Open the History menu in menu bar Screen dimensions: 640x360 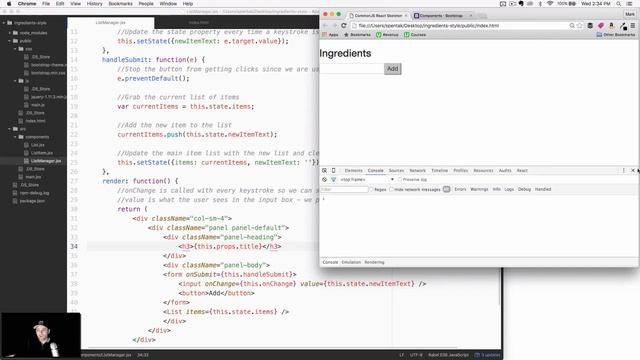coord(94,4)
